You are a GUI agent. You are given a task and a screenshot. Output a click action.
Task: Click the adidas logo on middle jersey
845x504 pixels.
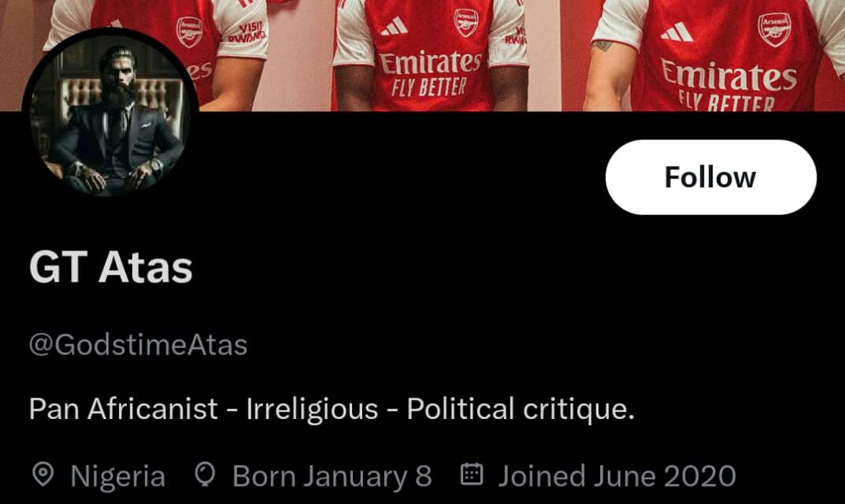tap(394, 28)
